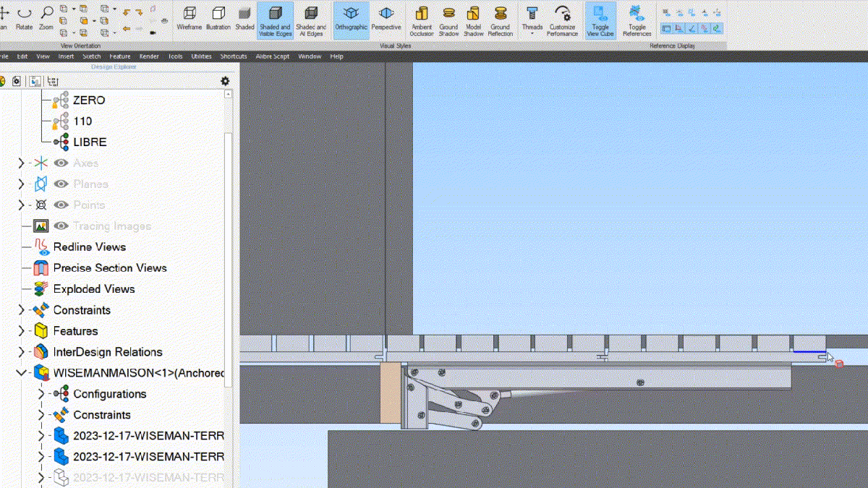This screenshot has height=488, width=868.
Task: Select the ZERO configuration
Action: tap(89, 100)
